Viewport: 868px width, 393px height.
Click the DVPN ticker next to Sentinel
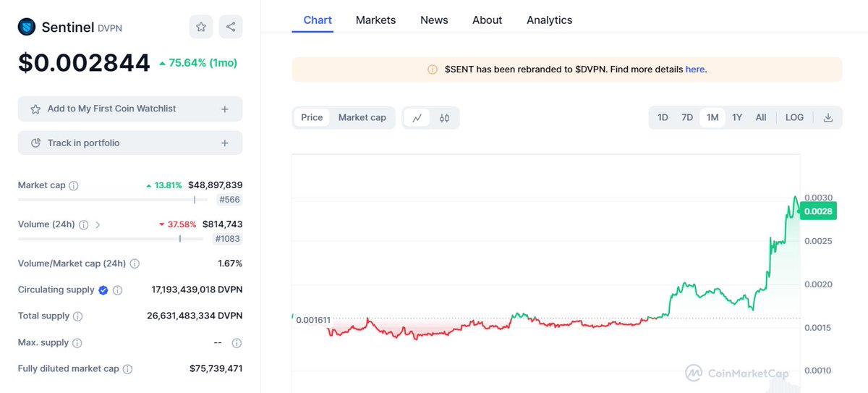[110, 28]
